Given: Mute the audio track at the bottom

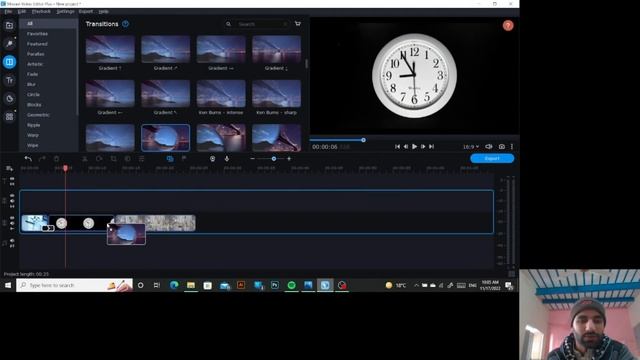Looking at the screenshot, I should [12, 241].
